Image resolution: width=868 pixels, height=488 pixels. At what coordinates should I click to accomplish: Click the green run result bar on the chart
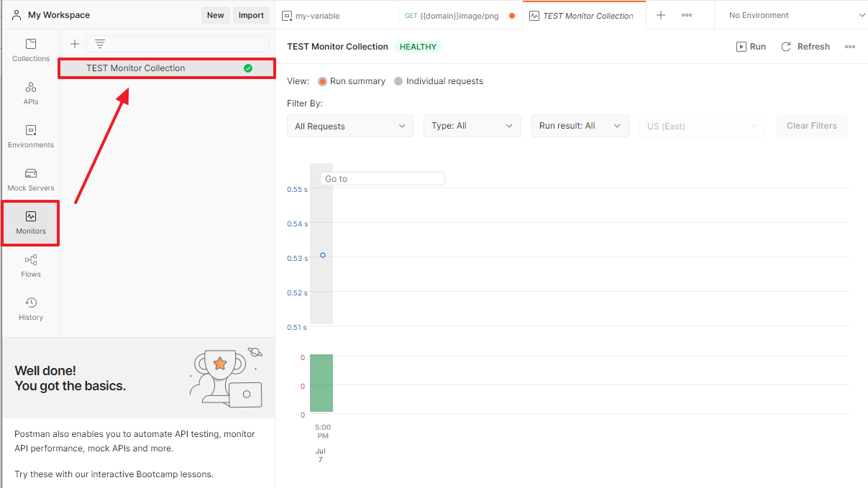[321, 383]
